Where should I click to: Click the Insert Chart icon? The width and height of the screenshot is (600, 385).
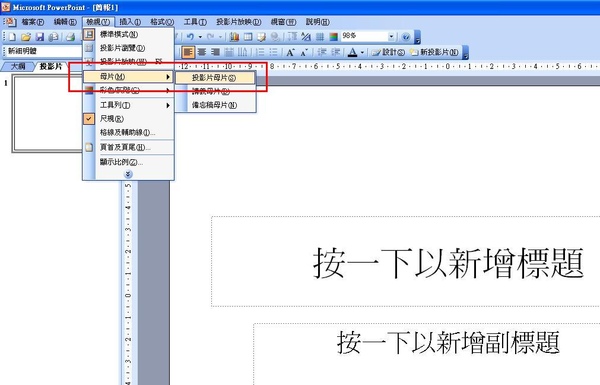pos(234,37)
